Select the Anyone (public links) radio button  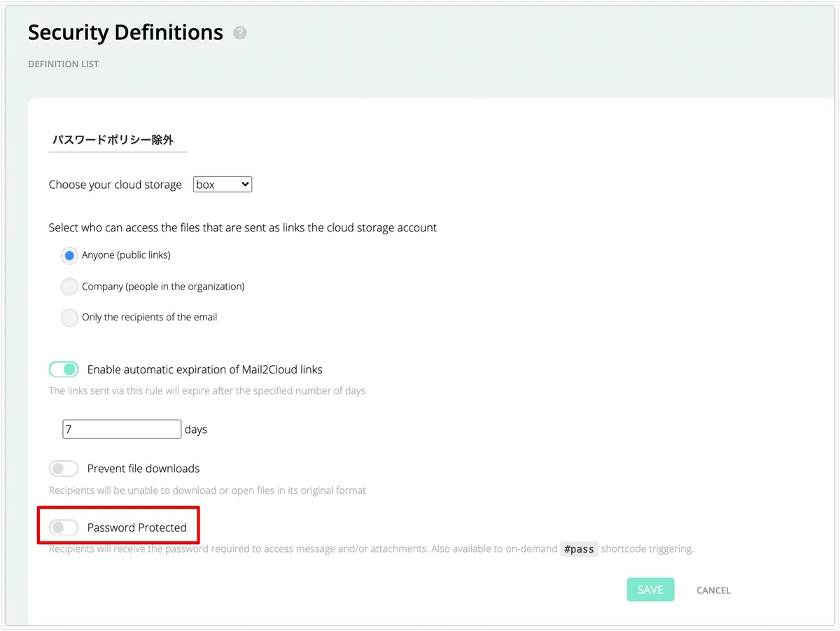point(69,255)
